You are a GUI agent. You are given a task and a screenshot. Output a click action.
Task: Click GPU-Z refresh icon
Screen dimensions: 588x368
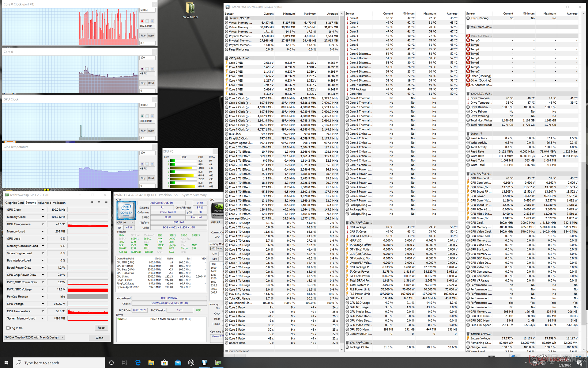point(99,202)
